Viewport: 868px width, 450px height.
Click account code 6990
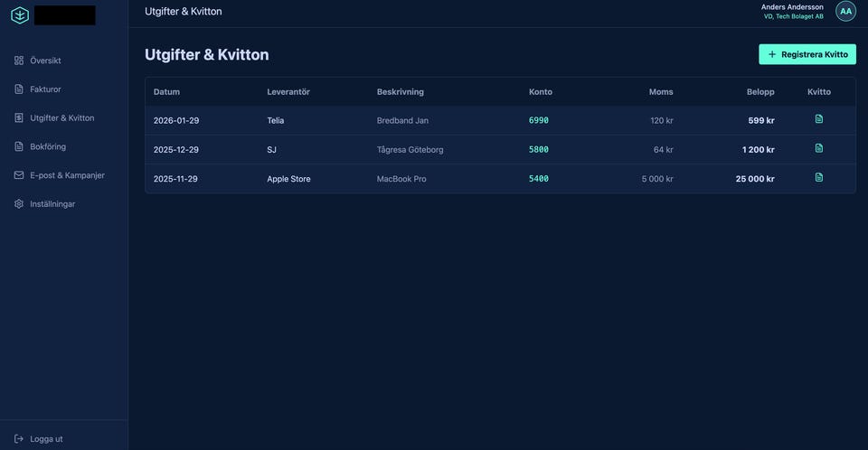click(x=539, y=120)
